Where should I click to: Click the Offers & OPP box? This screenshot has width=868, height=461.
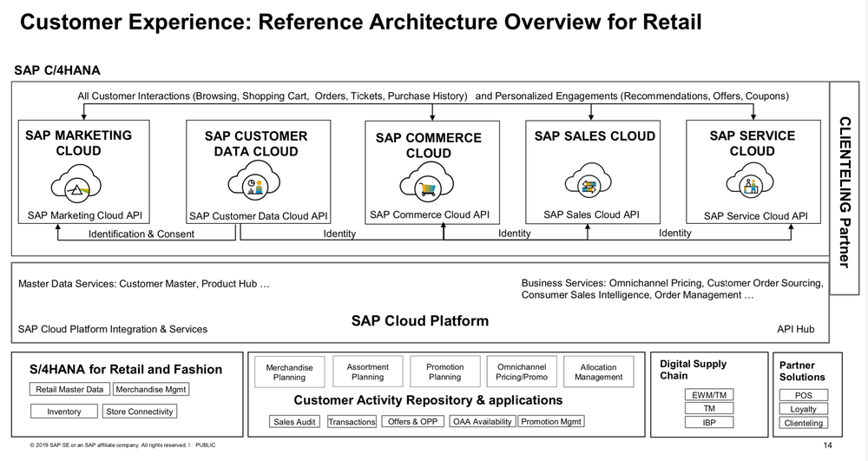pos(412,421)
